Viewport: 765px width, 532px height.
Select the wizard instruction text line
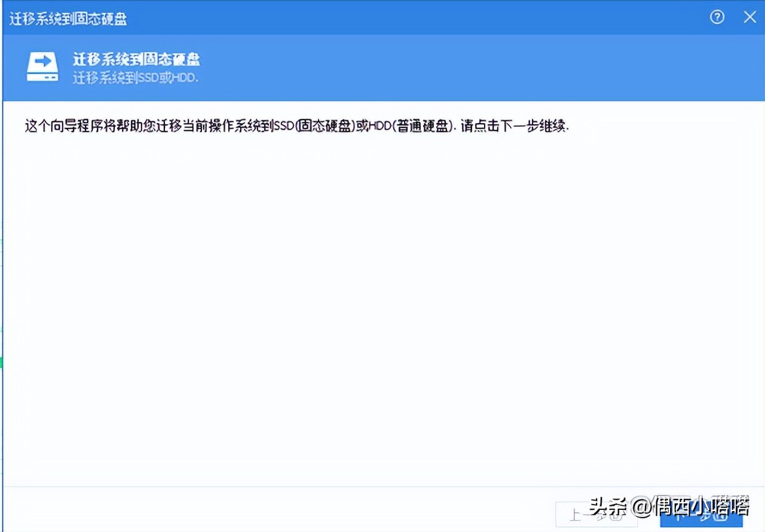[x=296, y=126]
